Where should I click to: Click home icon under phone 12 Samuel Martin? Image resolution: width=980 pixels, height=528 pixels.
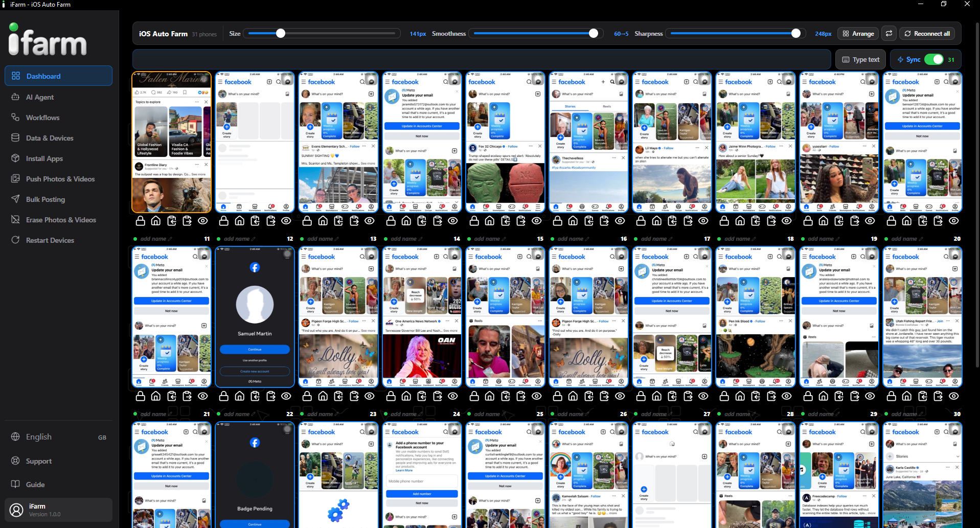(x=239, y=396)
